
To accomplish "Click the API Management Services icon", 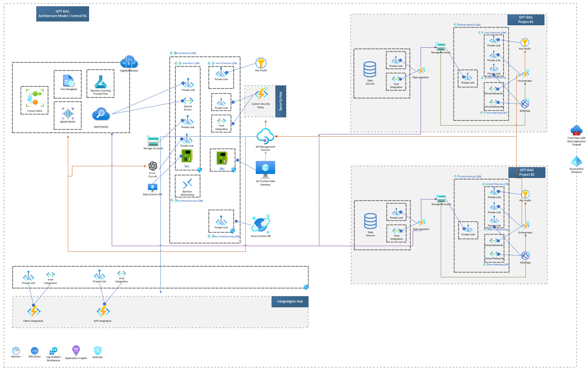I will [265, 136].
